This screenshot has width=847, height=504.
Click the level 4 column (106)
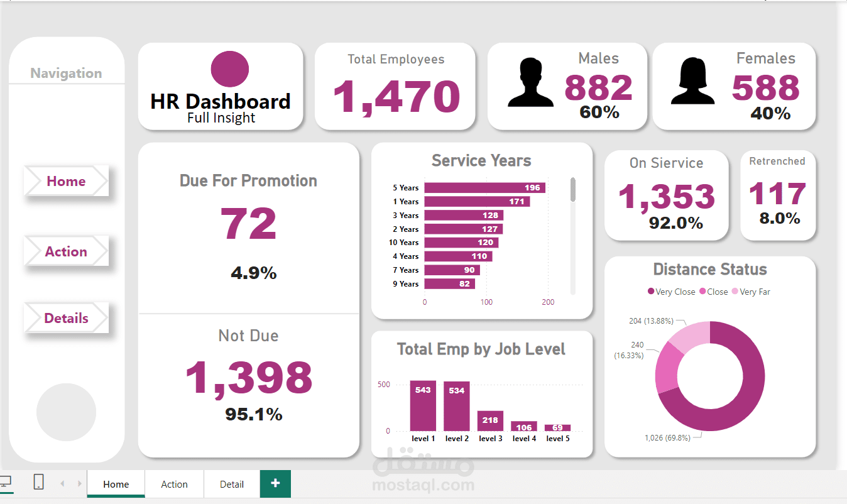(524, 426)
